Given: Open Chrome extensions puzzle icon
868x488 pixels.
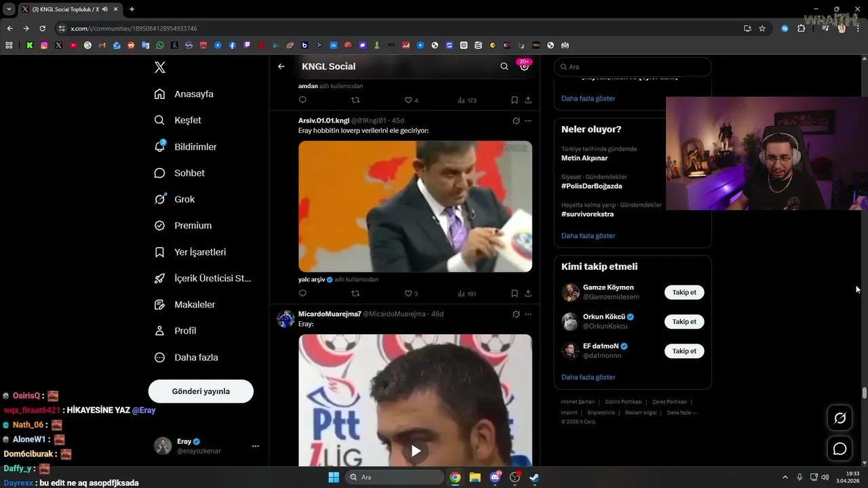Looking at the screenshot, I should 801,28.
